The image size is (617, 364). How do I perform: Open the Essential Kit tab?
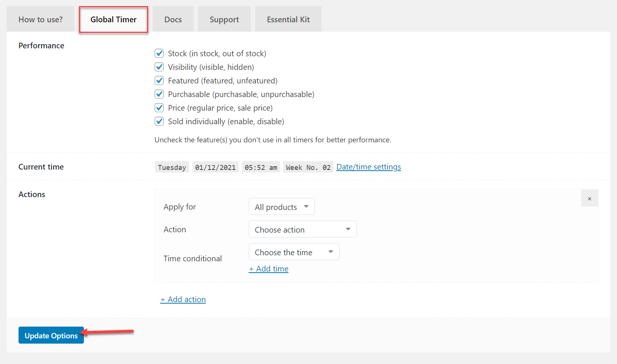point(288,19)
